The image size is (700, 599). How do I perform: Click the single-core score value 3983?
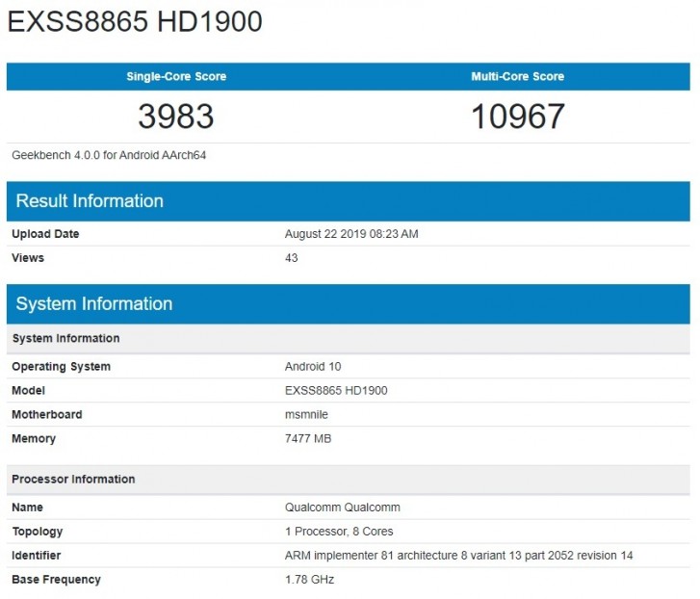point(176,117)
